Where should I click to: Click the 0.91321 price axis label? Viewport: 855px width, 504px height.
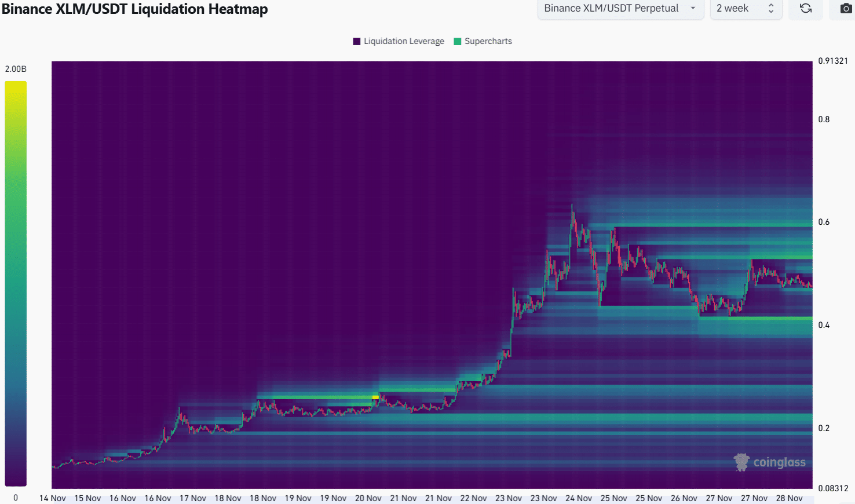point(833,61)
